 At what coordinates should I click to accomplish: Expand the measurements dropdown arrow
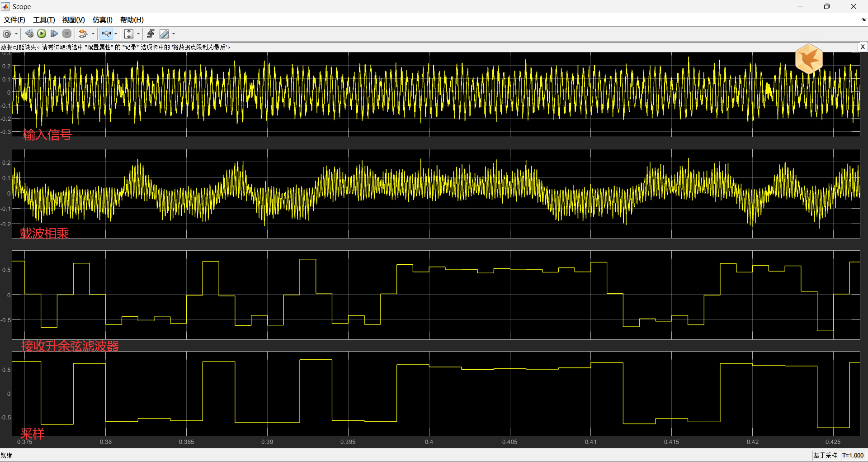[174, 34]
